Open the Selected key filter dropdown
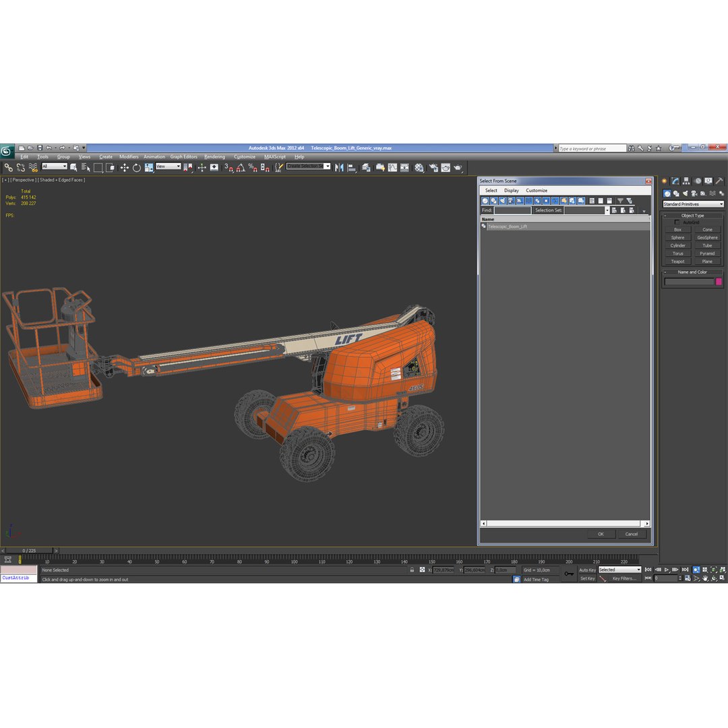The height and width of the screenshot is (728, 728). tap(619, 570)
